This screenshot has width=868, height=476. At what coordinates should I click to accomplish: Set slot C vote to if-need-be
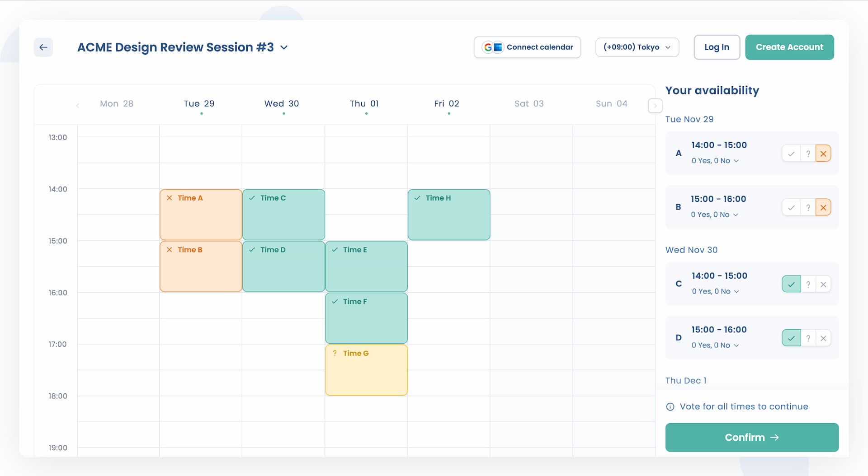tap(809, 284)
